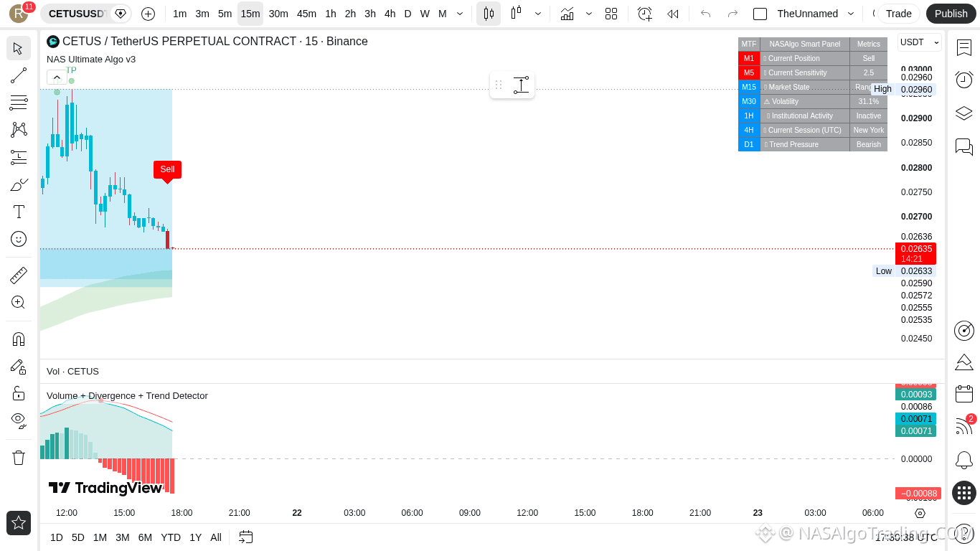Toggle magnet mode on
The image size is (980, 551).
click(x=19, y=339)
